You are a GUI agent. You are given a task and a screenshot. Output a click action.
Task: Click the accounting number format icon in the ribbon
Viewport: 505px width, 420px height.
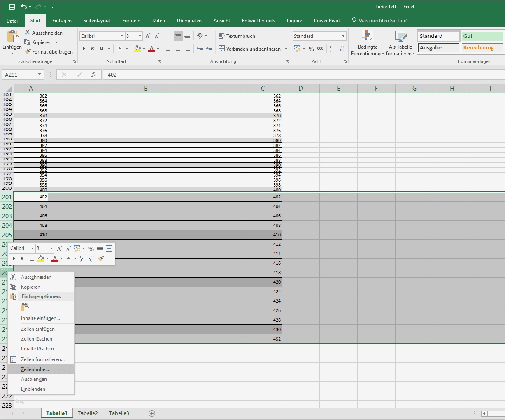[297, 49]
